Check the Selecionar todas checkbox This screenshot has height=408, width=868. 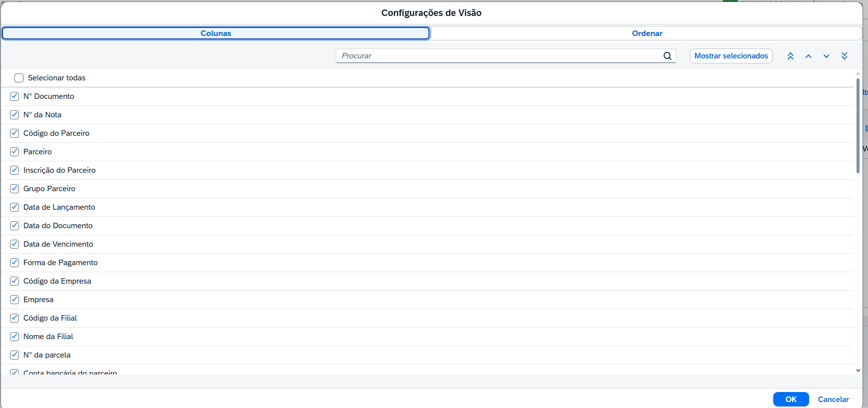(x=19, y=78)
